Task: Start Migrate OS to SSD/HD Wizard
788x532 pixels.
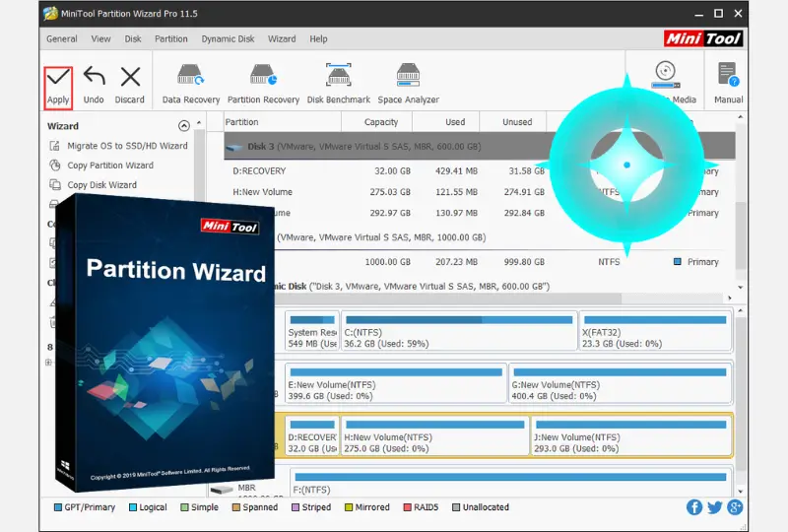Action: 118,146
